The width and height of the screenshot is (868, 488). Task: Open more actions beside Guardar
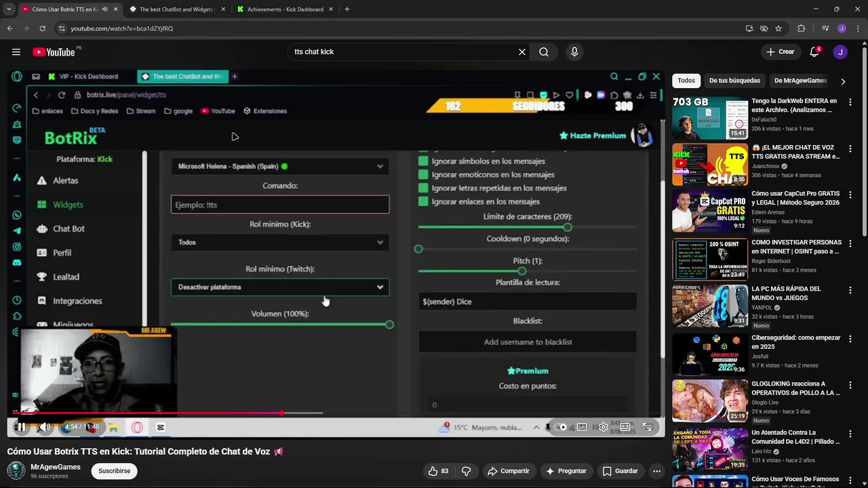(656, 471)
